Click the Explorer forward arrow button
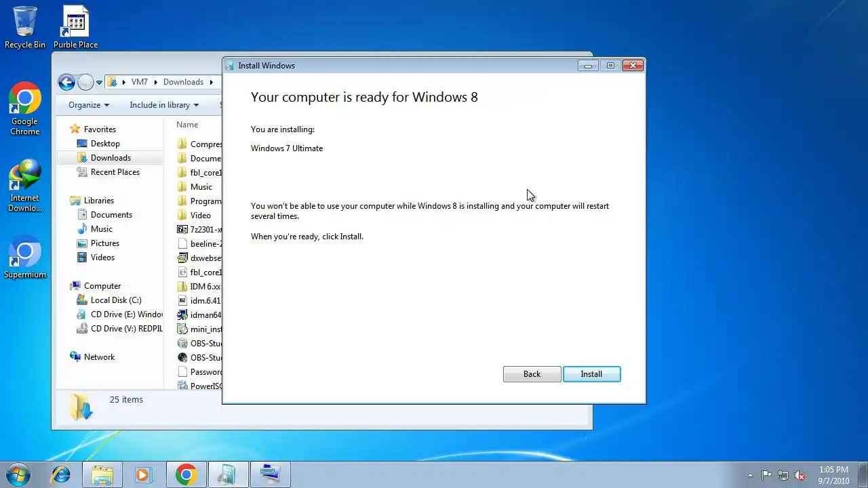The width and height of the screenshot is (868, 488). pos(85,83)
